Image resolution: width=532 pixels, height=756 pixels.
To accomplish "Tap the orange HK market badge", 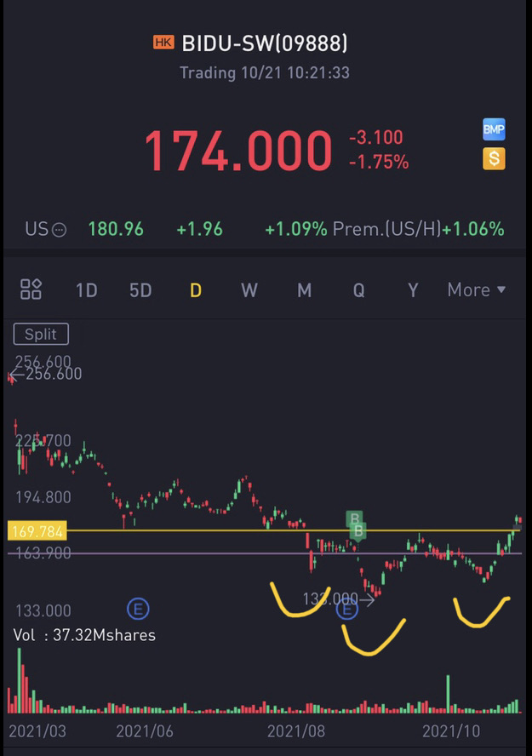I will 163,43.
